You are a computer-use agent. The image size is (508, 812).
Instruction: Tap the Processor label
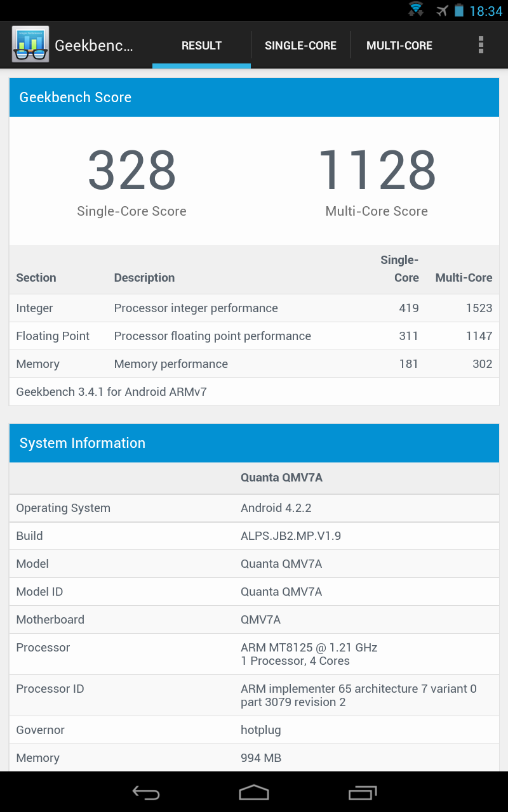point(43,648)
